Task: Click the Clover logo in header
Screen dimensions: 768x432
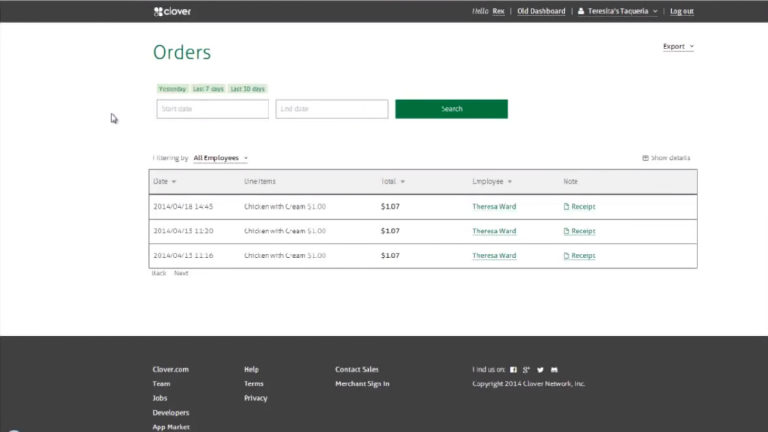Action: point(172,11)
